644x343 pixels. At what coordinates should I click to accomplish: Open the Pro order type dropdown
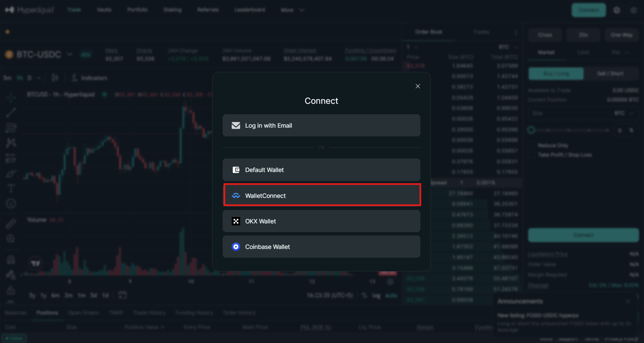click(x=620, y=52)
